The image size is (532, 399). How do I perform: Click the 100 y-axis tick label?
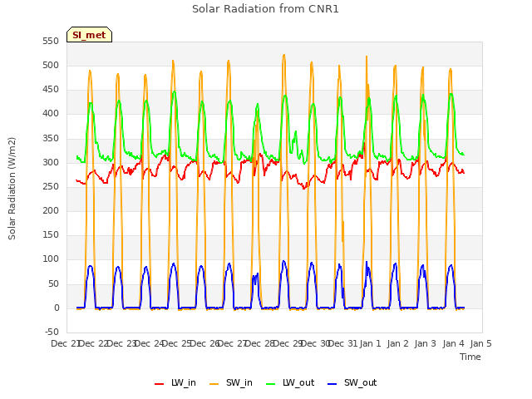(51, 259)
